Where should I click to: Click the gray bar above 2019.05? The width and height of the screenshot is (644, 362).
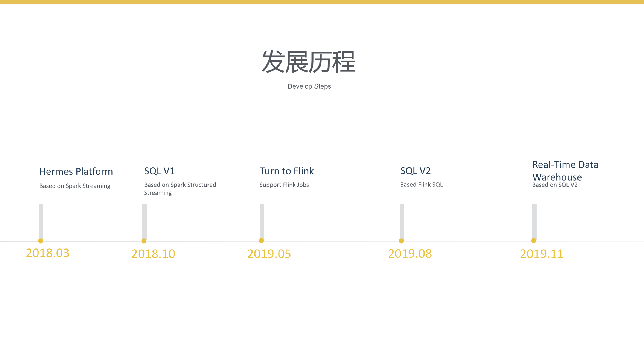[x=262, y=222]
